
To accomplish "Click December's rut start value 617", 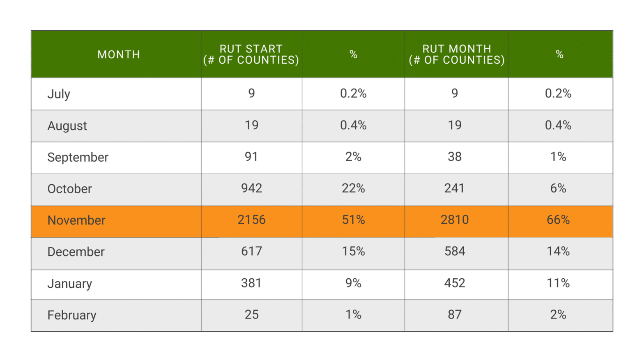I will (251, 252).
